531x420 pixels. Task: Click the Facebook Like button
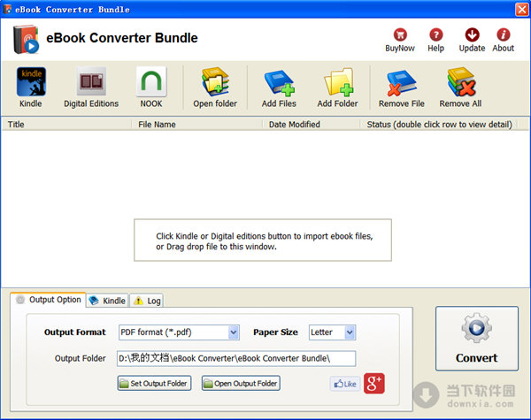pos(345,384)
